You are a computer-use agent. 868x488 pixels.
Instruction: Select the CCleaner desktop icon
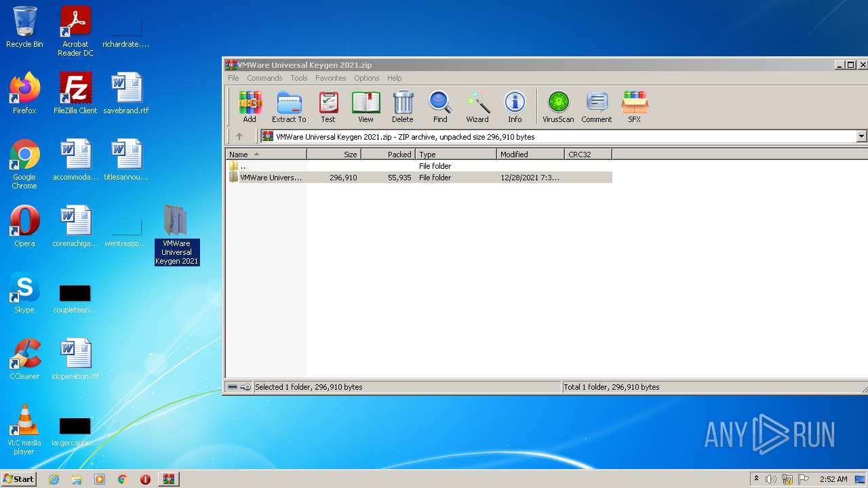[x=24, y=359]
